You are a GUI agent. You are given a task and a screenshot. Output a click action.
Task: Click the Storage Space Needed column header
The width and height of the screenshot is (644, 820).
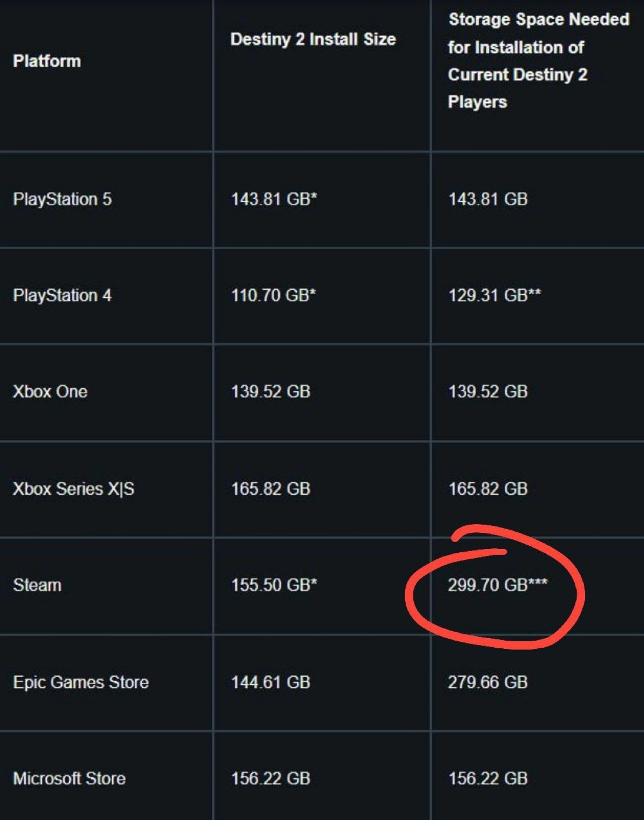pyautogui.click(x=538, y=60)
